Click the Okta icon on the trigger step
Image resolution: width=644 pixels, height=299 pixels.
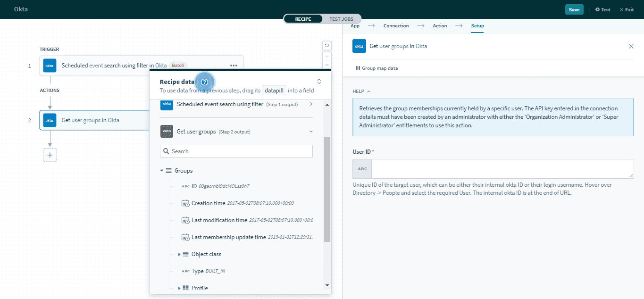pyautogui.click(x=49, y=66)
